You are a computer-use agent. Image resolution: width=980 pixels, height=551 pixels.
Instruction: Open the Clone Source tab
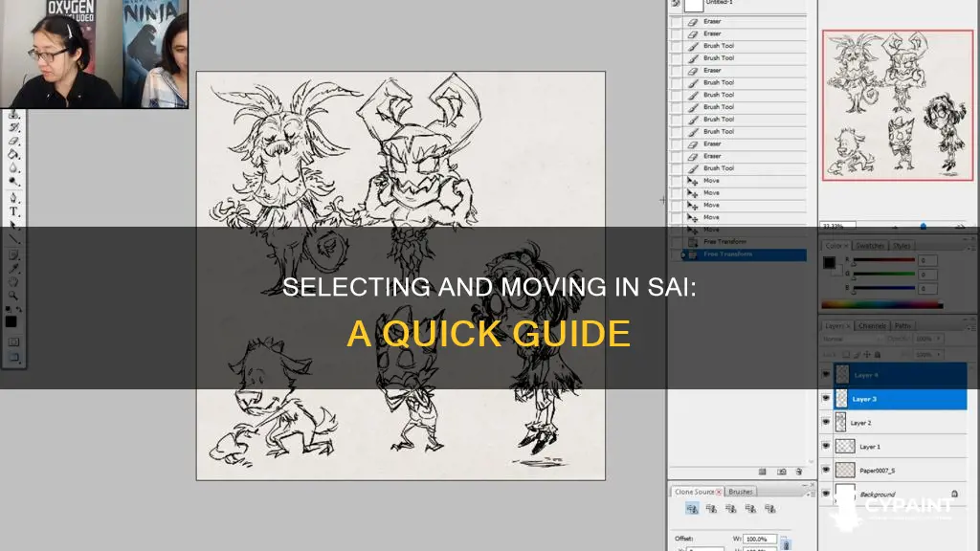[694, 492]
